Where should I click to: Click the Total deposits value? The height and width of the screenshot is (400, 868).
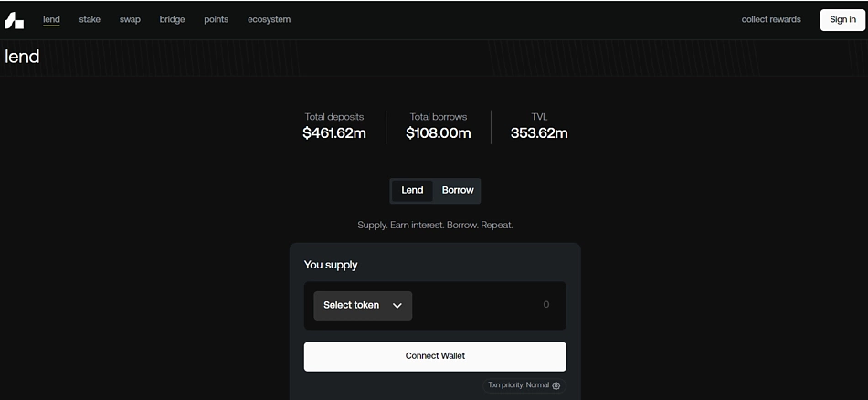[x=334, y=133]
